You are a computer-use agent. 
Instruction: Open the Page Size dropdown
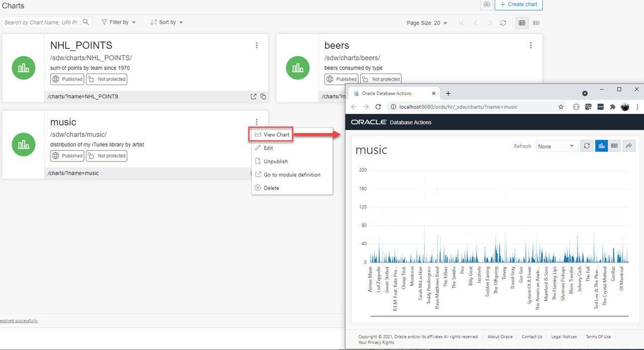click(427, 23)
